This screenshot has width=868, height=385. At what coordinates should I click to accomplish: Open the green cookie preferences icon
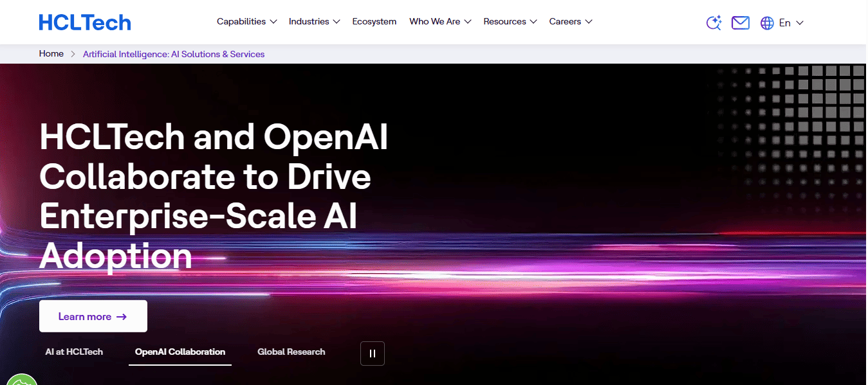(19, 379)
